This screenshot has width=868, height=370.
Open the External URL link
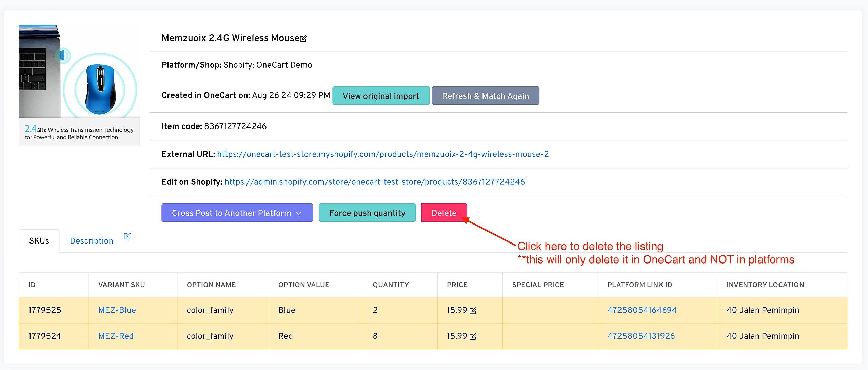tap(382, 154)
